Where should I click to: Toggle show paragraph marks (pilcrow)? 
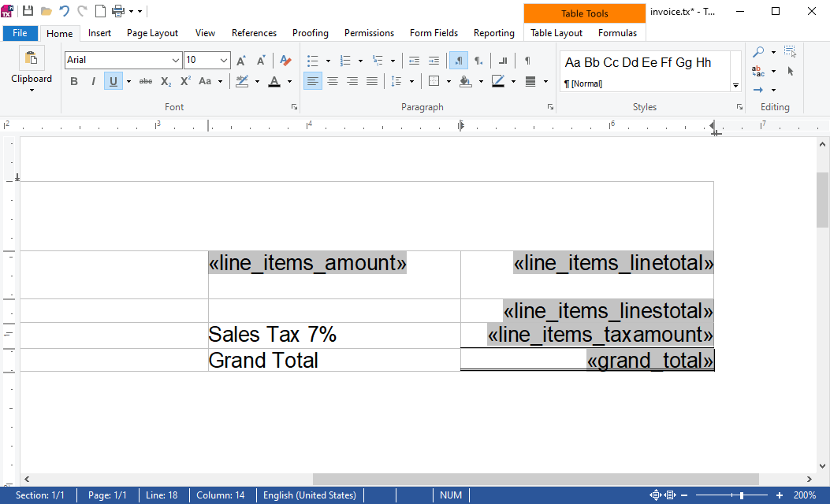coord(527,61)
